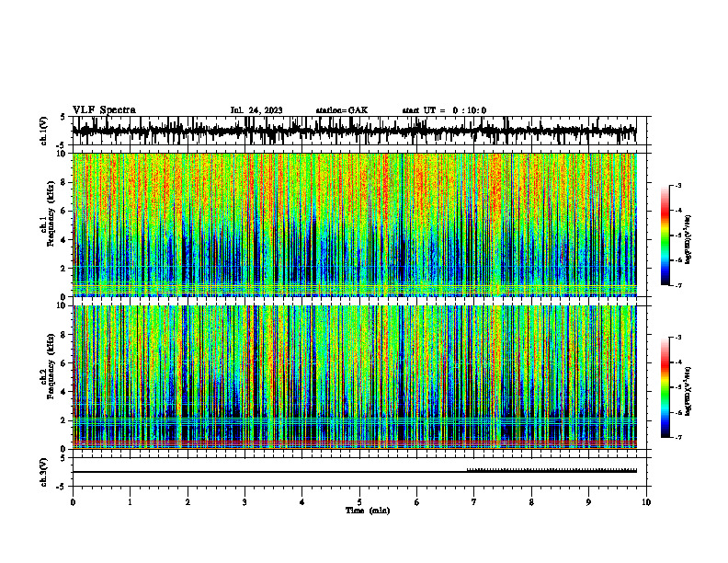
Task: Click the date label "Jul. 24, 2023"
Action: [256, 110]
